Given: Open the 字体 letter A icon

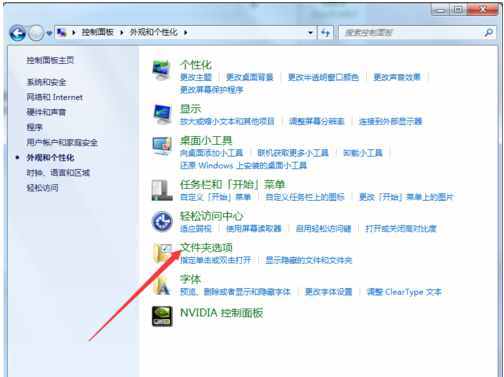Looking at the screenshot, I should 162,285.
